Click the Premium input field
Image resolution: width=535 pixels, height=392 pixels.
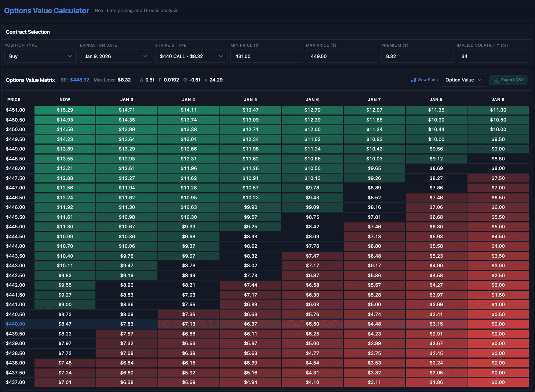pyautogui.click(x=417, y=56)
